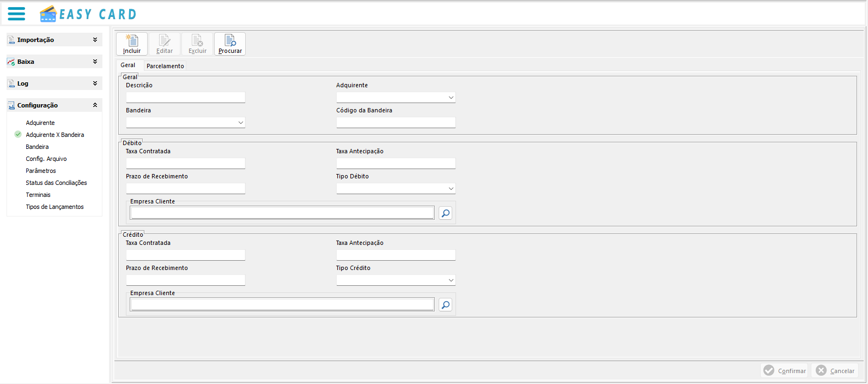The width and height of the screenshot is (868, 384).
Task: Click the Editar toolbar icon
Action: [x=165, y=41]
